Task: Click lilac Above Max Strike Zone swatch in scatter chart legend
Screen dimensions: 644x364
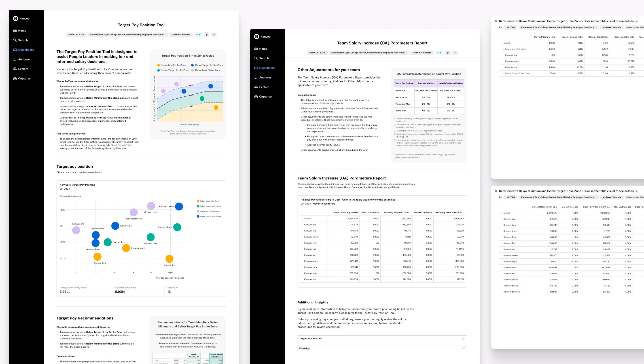Action: (x=198, y=211)
